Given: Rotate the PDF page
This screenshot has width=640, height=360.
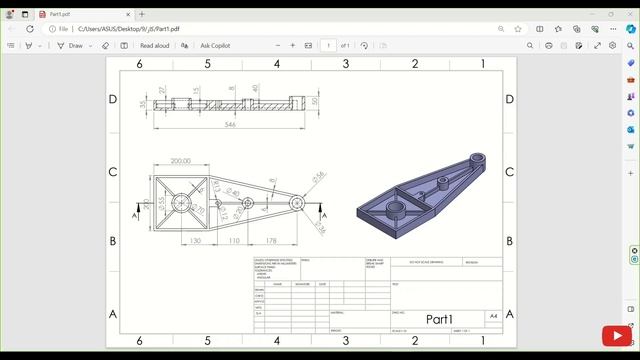Looking at the screenshot, I should pos(364,46).
